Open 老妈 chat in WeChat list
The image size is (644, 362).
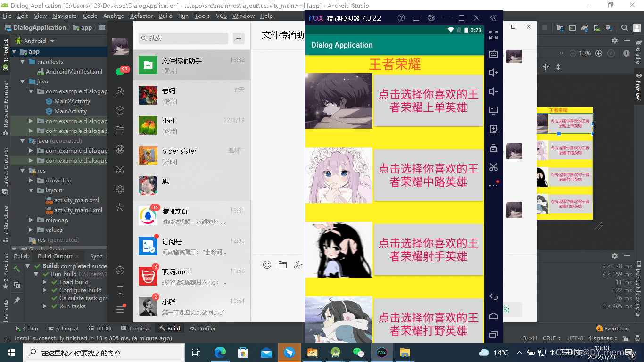tap(191, 95)
